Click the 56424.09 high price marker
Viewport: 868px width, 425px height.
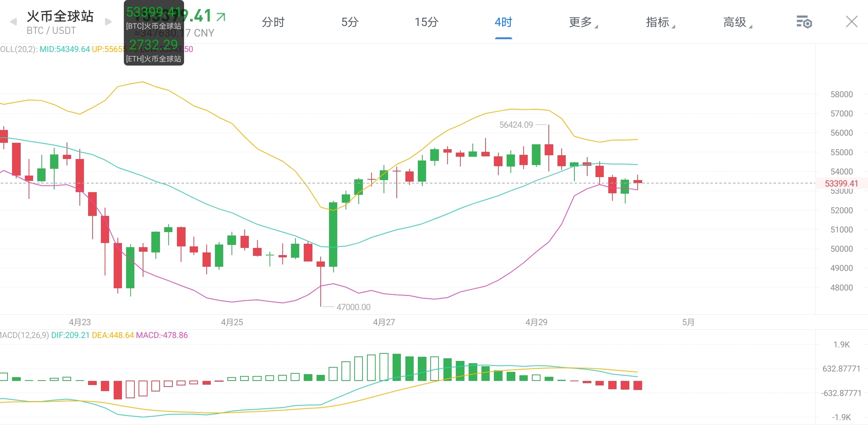[517, 125]
